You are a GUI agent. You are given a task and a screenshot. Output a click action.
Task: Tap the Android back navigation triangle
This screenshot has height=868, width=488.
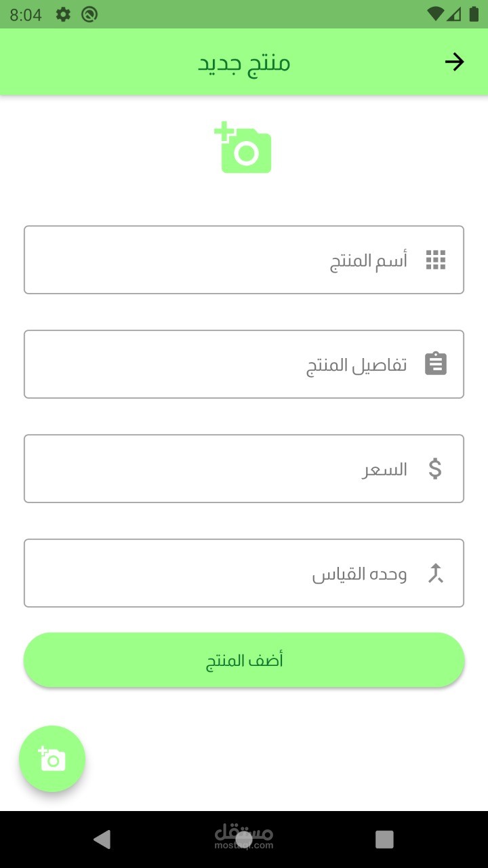pos(102,840)
